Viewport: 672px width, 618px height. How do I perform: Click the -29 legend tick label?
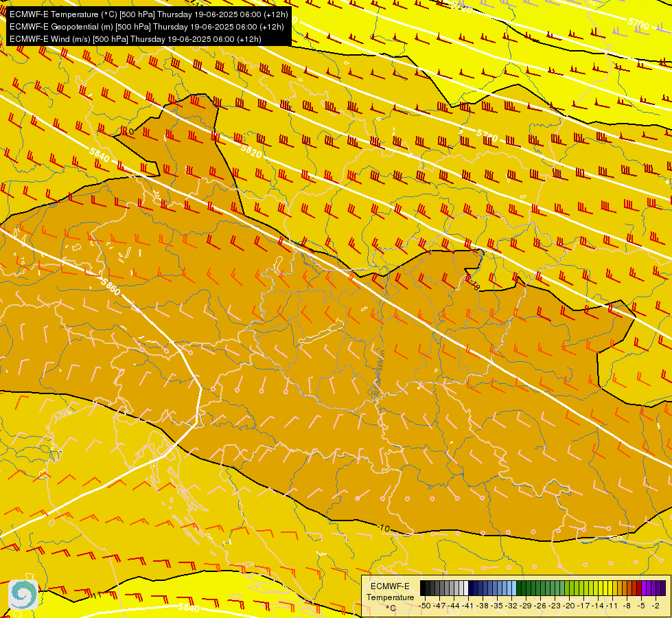point(526,606)
